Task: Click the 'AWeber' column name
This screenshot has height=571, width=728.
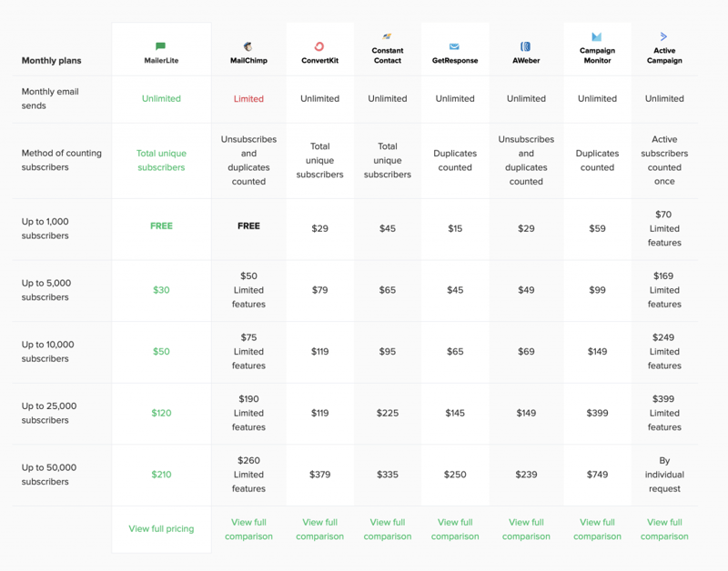Action: click(526, 60)
